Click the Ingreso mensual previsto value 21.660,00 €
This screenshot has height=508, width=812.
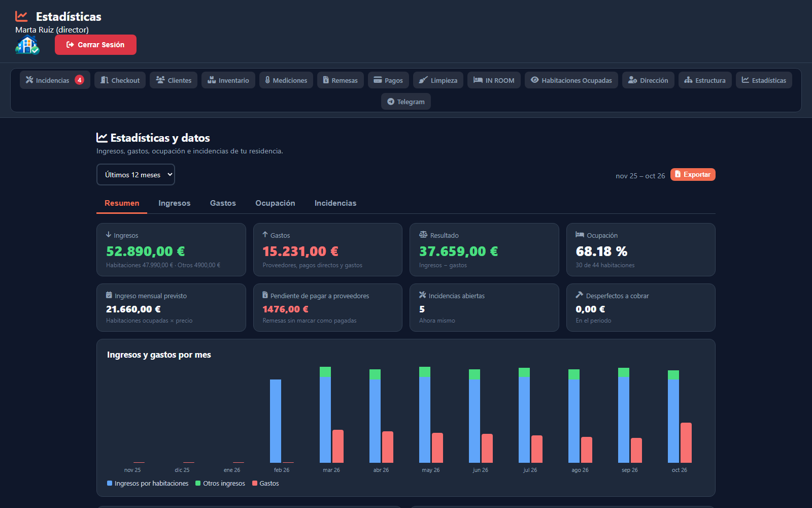tap(133, 309)
